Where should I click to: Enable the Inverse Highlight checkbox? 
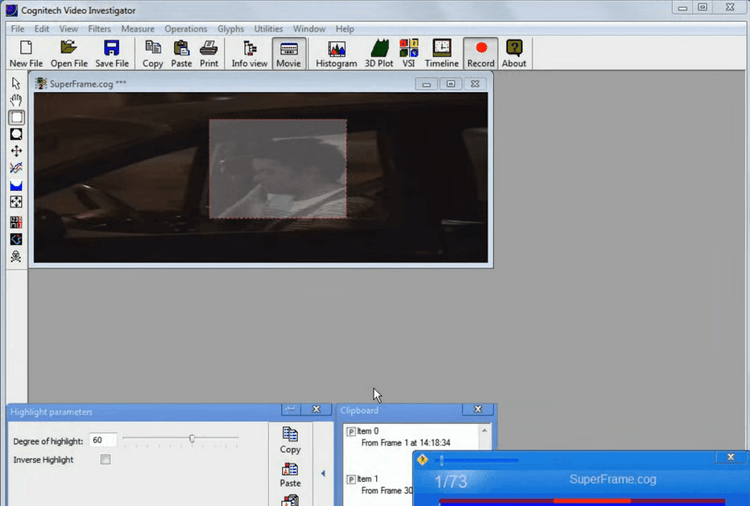[x=105, y=460]
